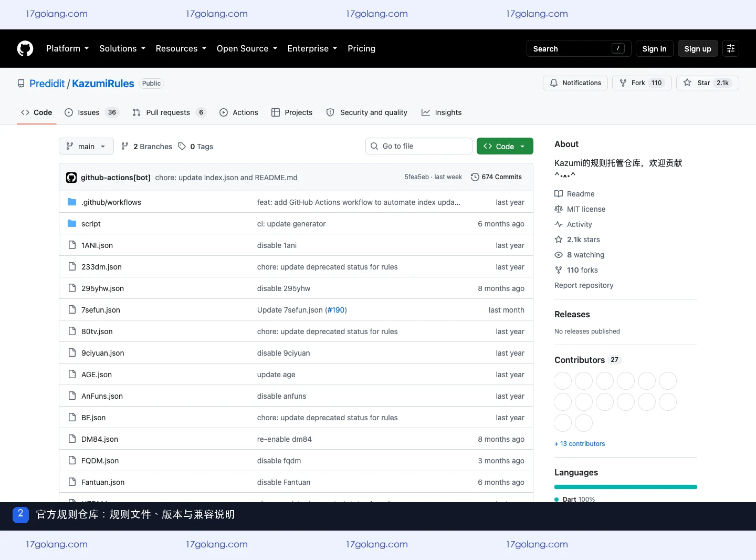
Task: Open the 9ciyuan.json file
Action: [x=103, y=353]
